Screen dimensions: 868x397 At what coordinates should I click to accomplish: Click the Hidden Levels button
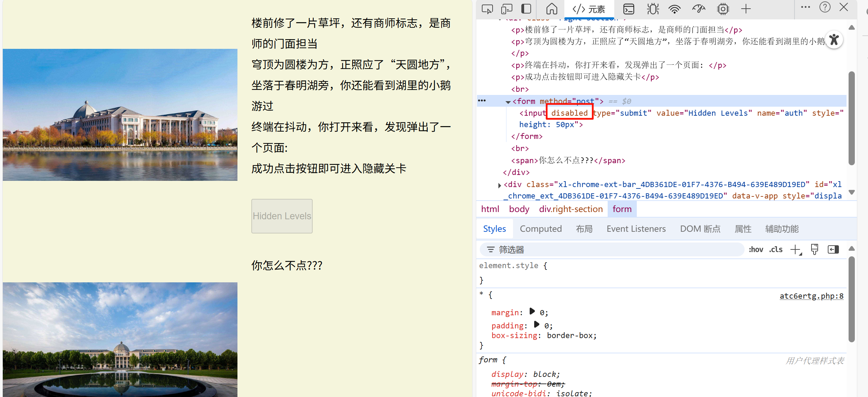pyautogui.click(x=282, y=216)
